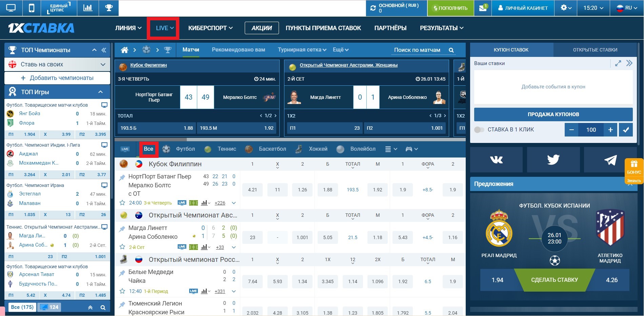The width and height of the screenshot is (644, 316).
Task: Pick 1.94 odds for Реал Мадрид
Action: click(498, 280)
